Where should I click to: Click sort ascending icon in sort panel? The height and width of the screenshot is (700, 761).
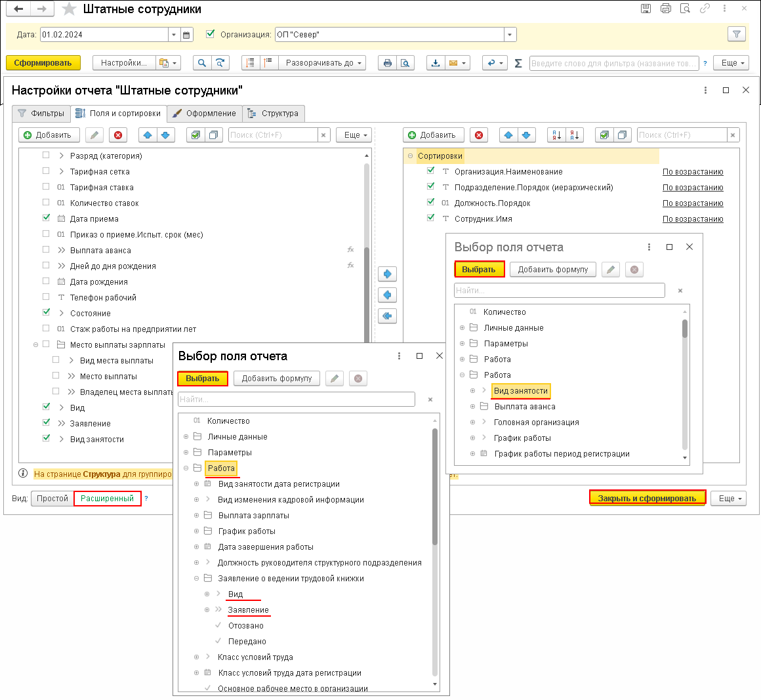tap(556, 135)
